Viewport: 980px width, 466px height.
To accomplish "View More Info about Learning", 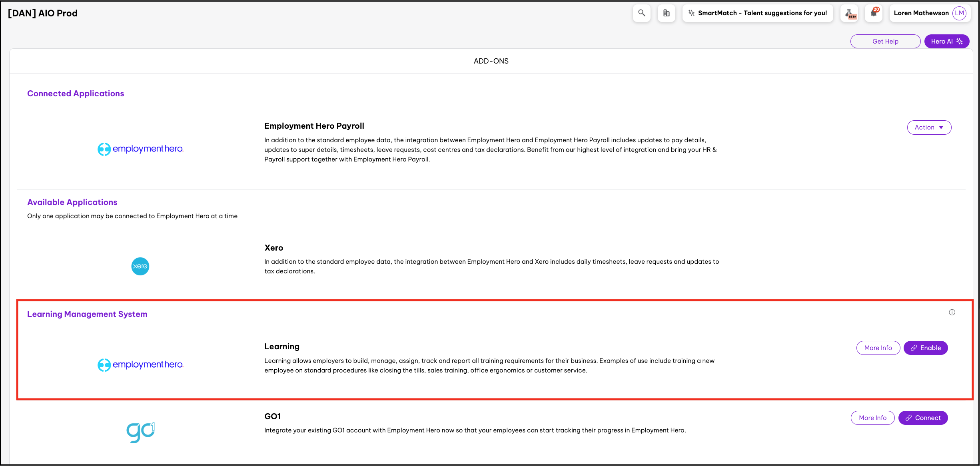I will (x=878, y=348).
